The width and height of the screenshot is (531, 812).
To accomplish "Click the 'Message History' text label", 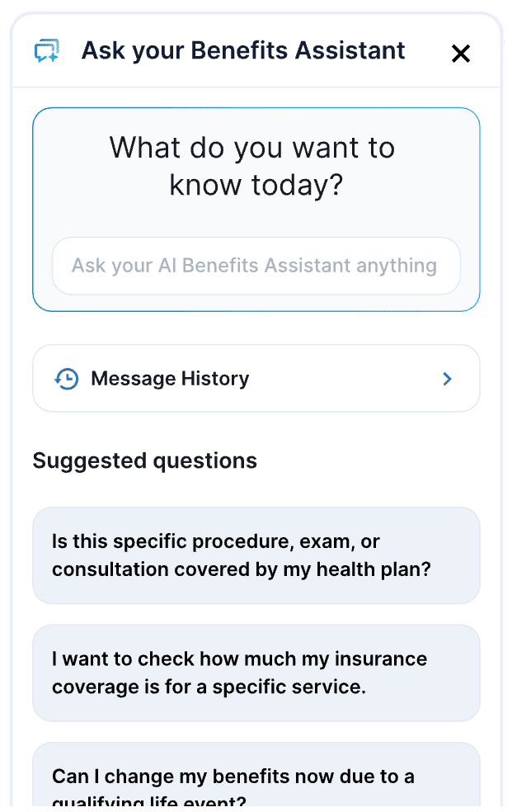I will pyautogui.click(x=170, y=379).
